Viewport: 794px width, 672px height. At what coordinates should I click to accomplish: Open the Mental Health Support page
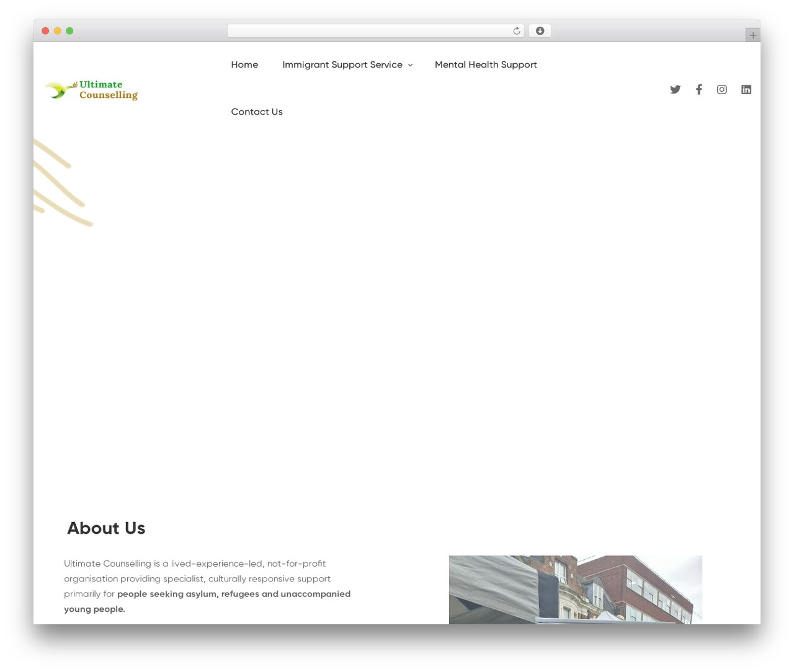point(486,64)
